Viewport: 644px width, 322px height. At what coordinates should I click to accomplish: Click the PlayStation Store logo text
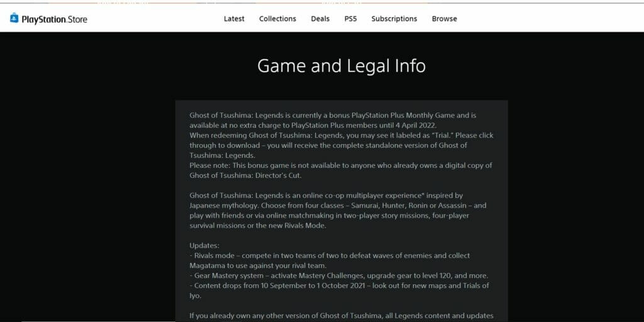coord(54,19)
